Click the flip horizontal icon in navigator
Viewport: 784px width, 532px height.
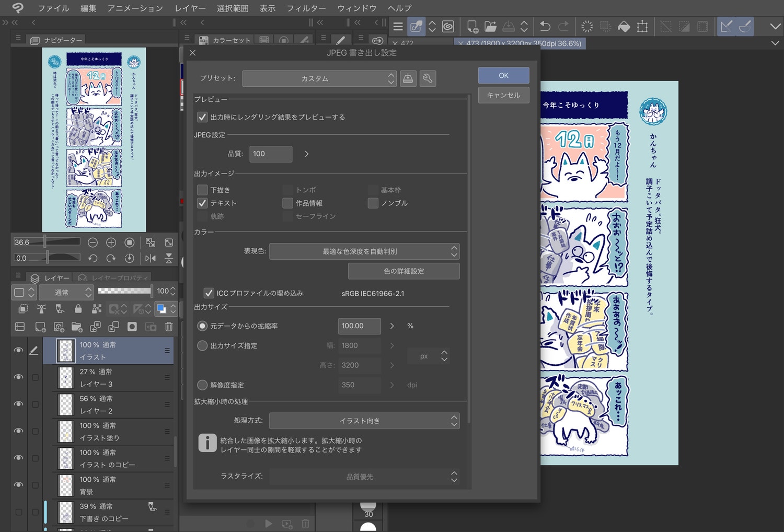(x=151, y=258)
